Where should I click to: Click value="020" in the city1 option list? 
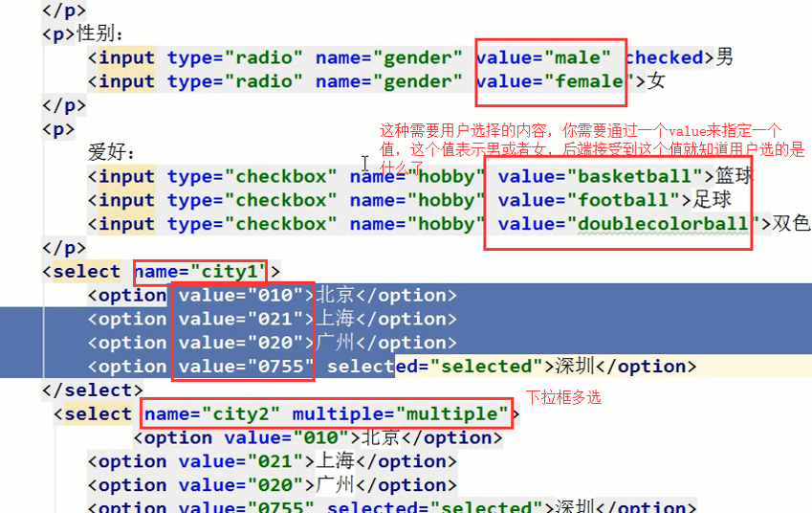pos(240,343)
